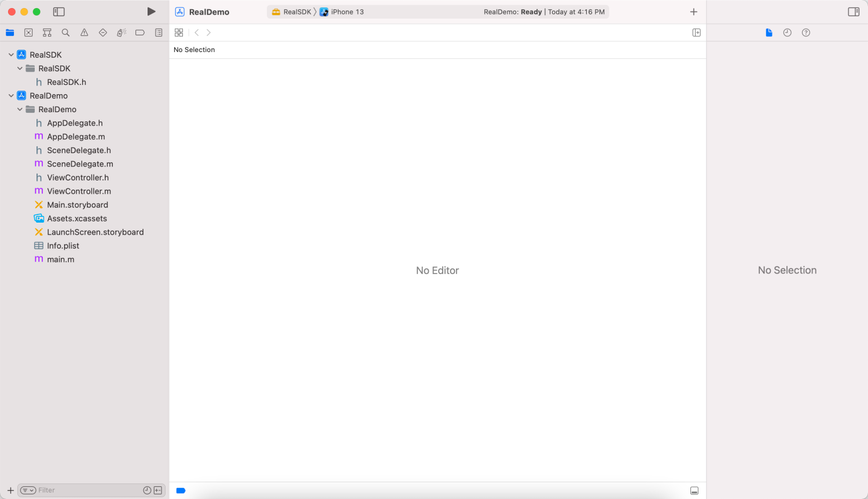Open the Find navigator magnifier icon

pyautogui.click(x=65, y=32)
